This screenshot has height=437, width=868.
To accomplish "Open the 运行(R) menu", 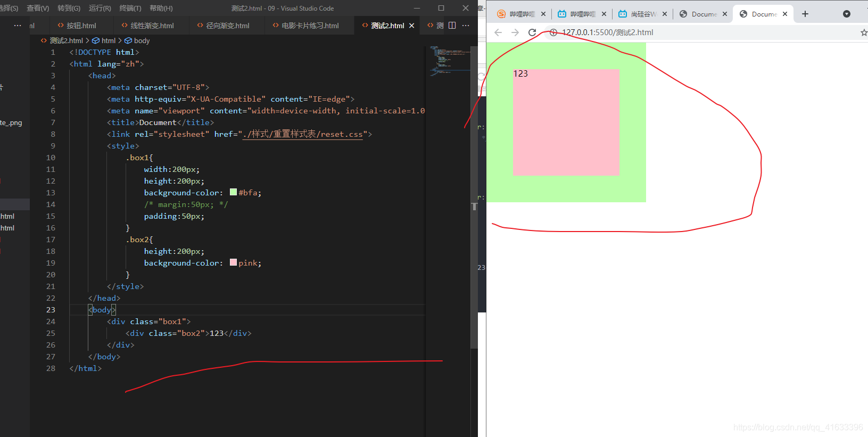I will [x=100, y=8].
